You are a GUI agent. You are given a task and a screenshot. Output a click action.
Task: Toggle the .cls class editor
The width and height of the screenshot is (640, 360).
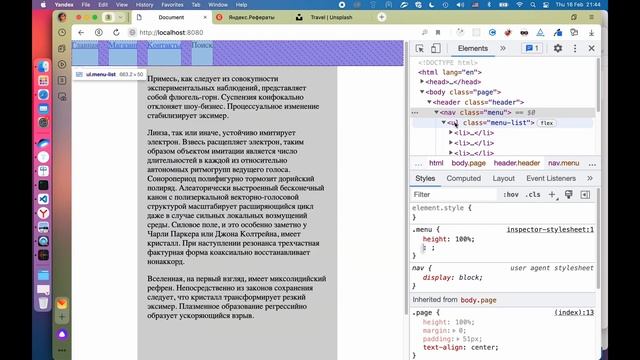pyautogui.click(x=533, y=195)
